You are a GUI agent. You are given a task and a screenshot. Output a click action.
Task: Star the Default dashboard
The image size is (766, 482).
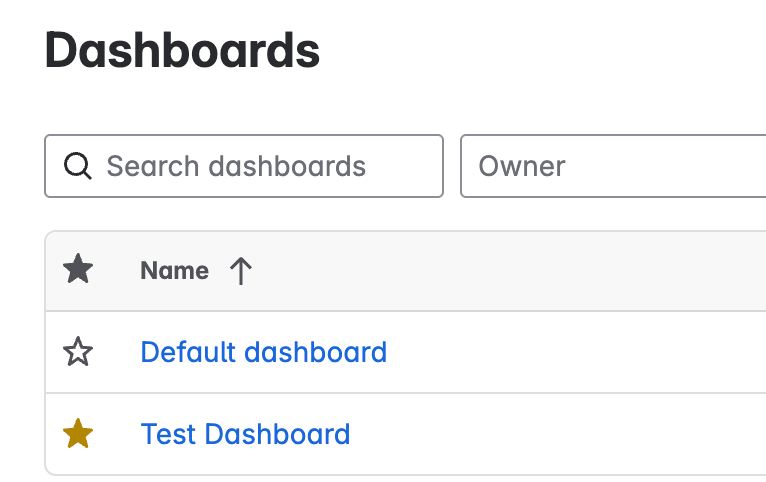[78, 352]
